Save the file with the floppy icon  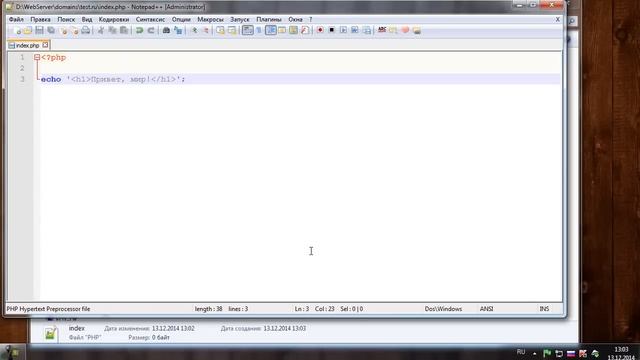(39, 31)
